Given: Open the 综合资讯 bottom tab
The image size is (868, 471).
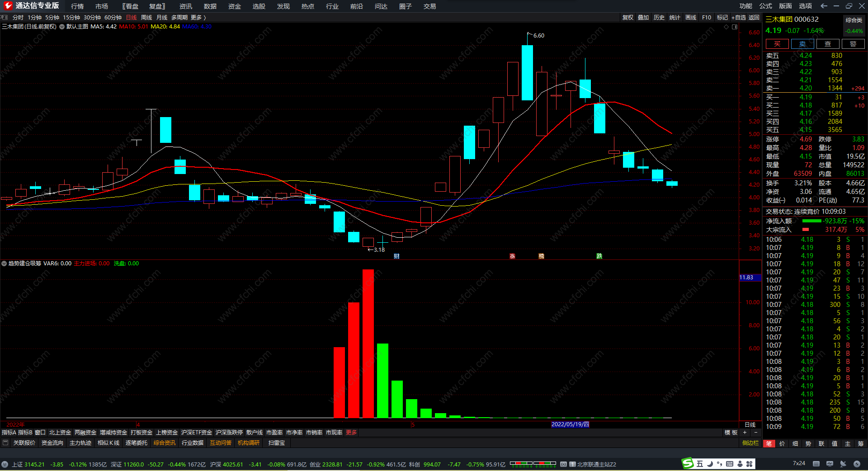Looking at the screenshot, I should point(165,443).
